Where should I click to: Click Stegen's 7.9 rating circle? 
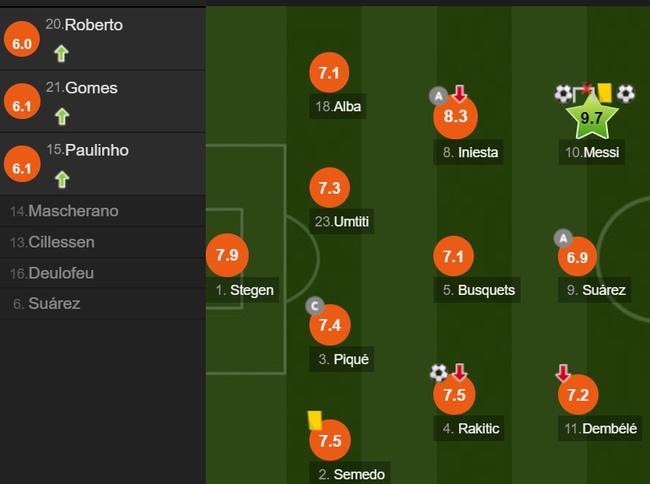pos(227,255)
